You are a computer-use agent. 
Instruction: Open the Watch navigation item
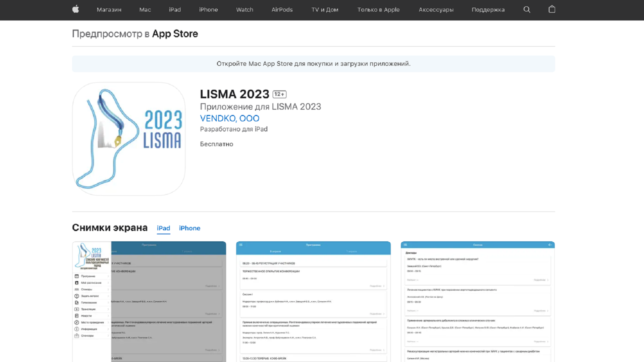tap(245, 10)
